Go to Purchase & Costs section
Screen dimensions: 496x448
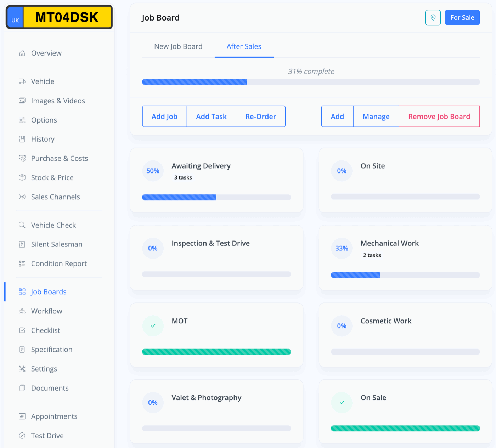coord(59,158)
